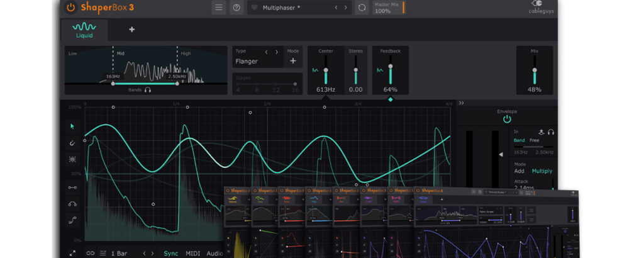Select the High band label
Viewport: 644px width, 258px height.
(x=186, y=53)
